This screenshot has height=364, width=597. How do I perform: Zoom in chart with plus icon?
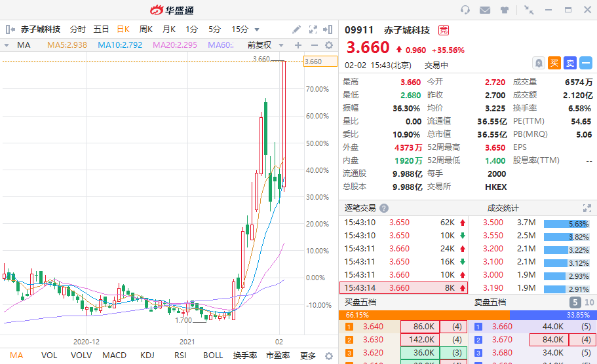coord(298,45)
